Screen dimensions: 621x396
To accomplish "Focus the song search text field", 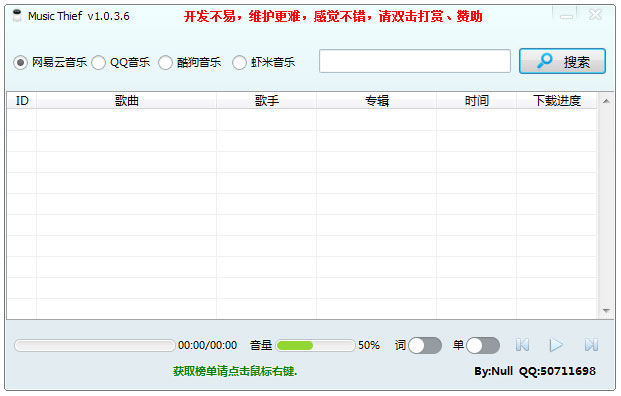I will [x=415, y=61].
